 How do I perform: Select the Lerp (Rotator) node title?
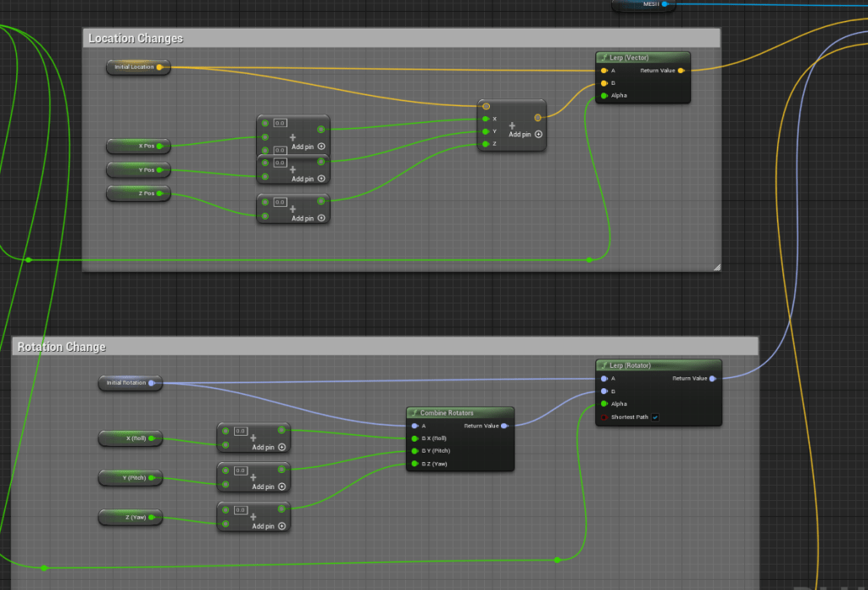coord(630,365)
